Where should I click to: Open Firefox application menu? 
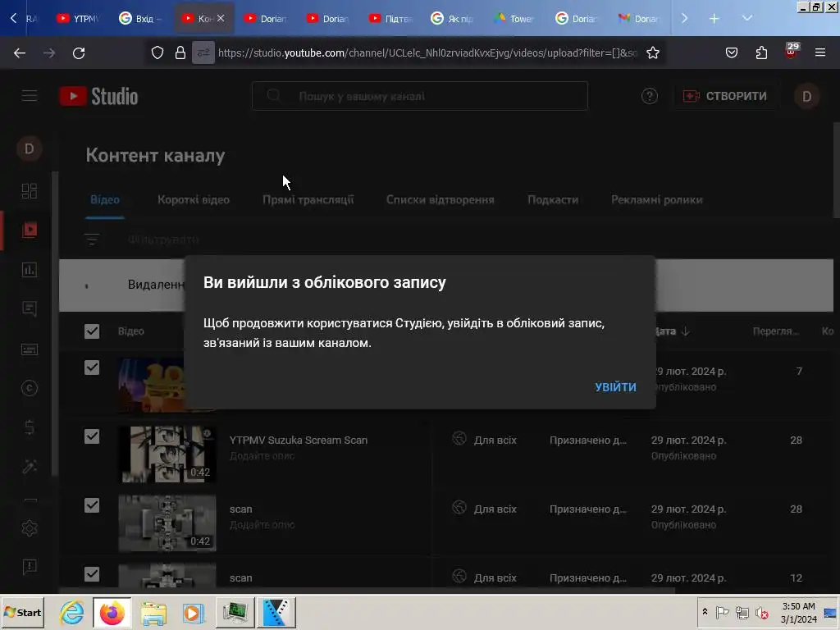coord(819,53)
